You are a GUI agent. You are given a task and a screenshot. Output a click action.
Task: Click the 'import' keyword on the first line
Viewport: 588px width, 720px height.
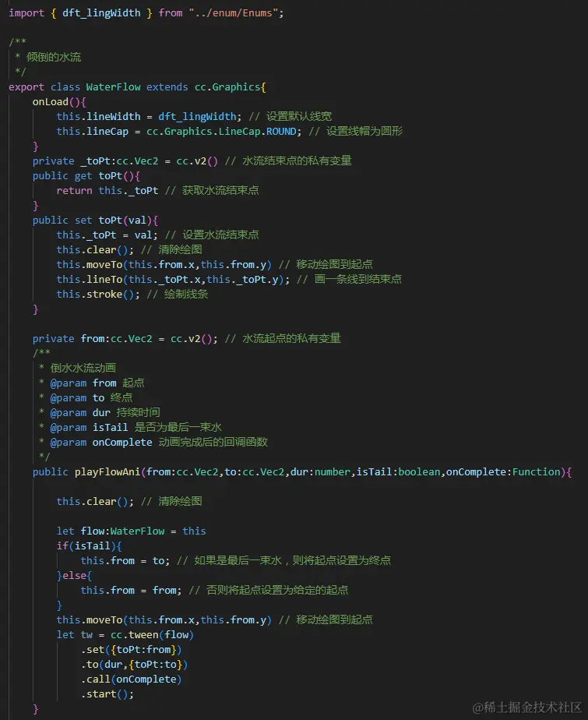click(x=26, y=12)
